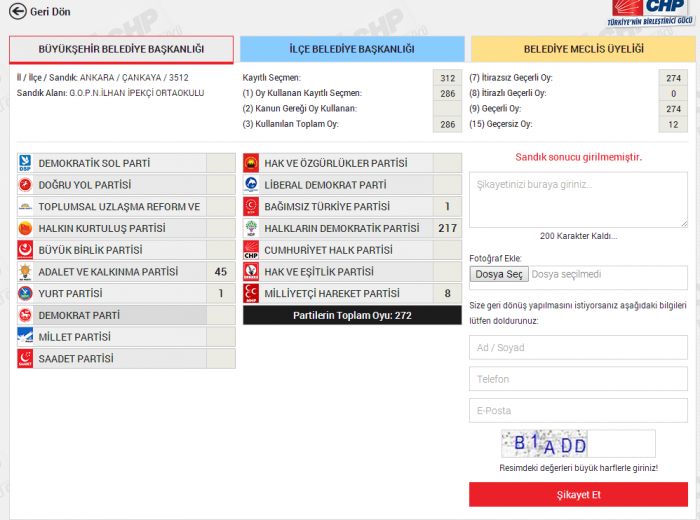Viewport: 700px width, 520px height.
Task: Focus the complaint text area
Action: pos(578,200)
